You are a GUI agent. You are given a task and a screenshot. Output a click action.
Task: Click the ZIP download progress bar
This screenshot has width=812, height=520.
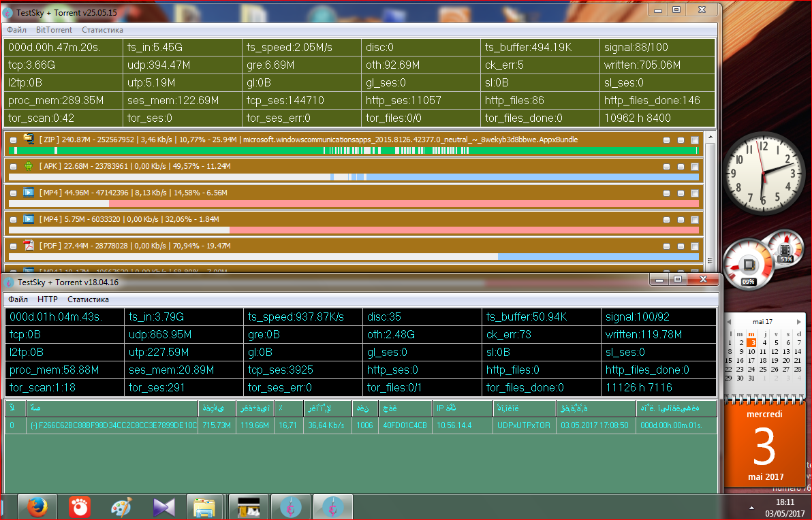tap(353, 150)
